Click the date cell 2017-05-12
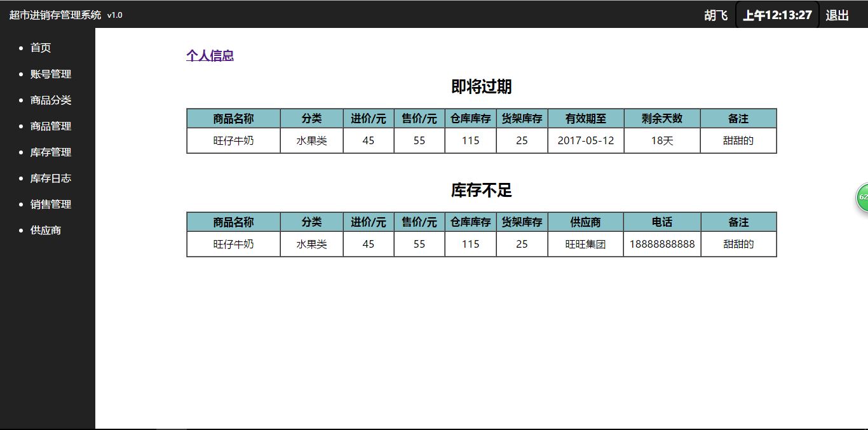 (x=586, y=140)
